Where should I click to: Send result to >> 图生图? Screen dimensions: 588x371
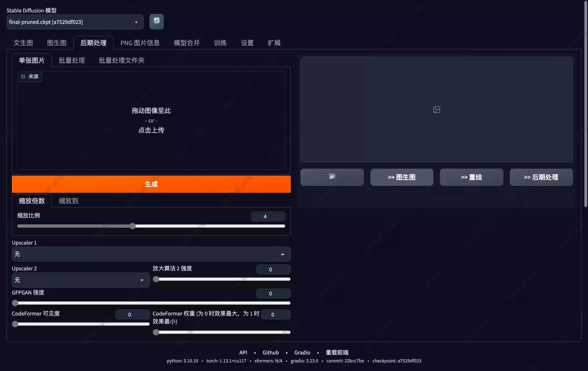(x=402, y=177)
